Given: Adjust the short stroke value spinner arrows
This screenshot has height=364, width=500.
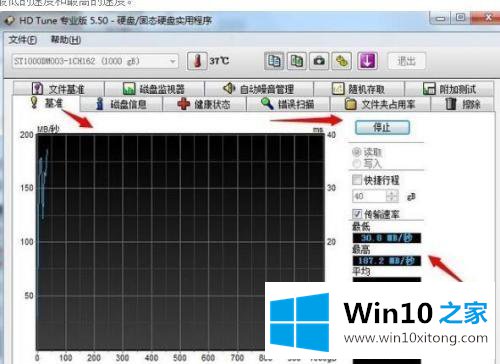Looking at the screenshot, I should coord(392,196).
